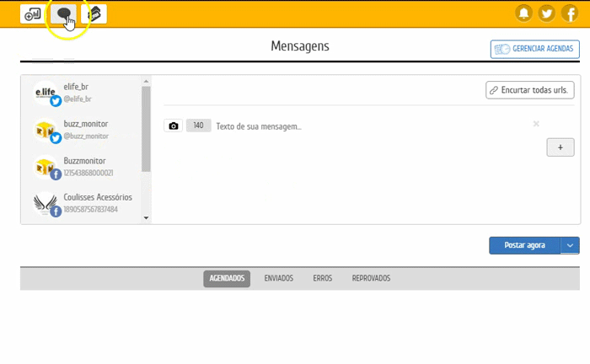Click the Facebook icon in the header
This screenshot has height=364, width=590.
[570, 13]
